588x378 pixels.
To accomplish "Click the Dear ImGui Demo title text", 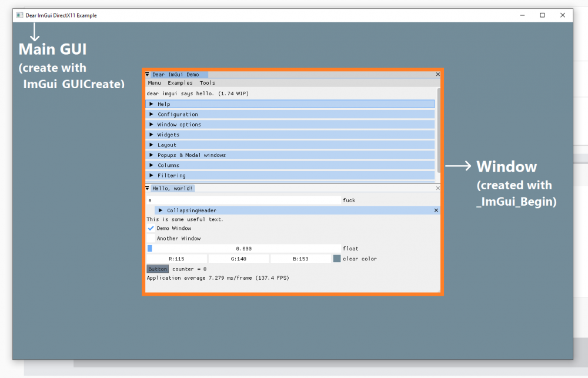I will click(175, 74).
